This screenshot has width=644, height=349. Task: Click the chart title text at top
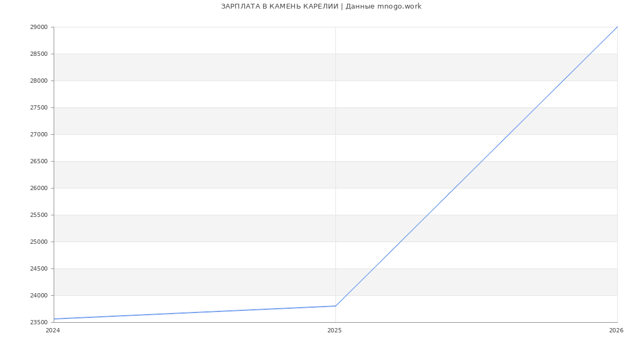pos(321,6)
